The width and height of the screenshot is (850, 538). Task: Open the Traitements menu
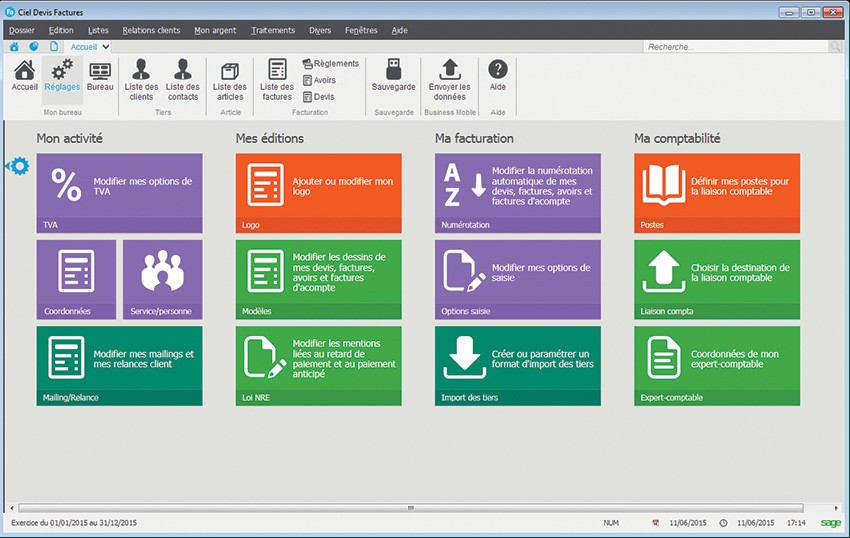click(273, 31)
